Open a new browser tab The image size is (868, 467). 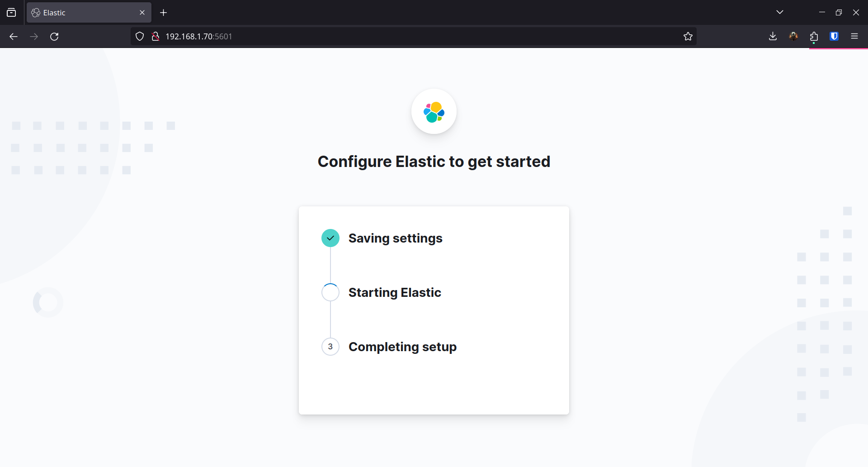click(x=164, y=13)
